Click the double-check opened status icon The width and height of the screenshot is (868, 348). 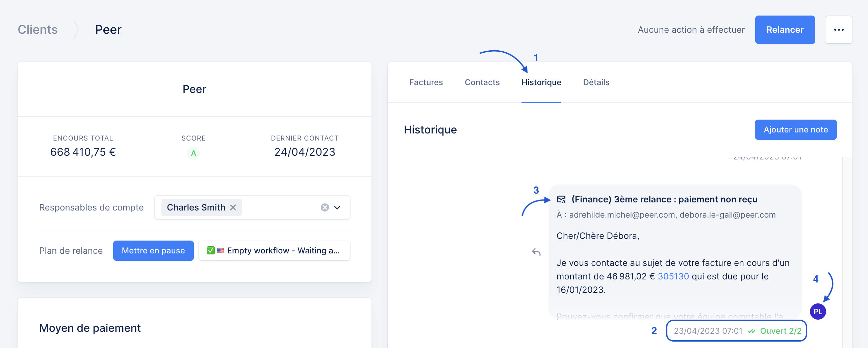[x=751, y=331]
